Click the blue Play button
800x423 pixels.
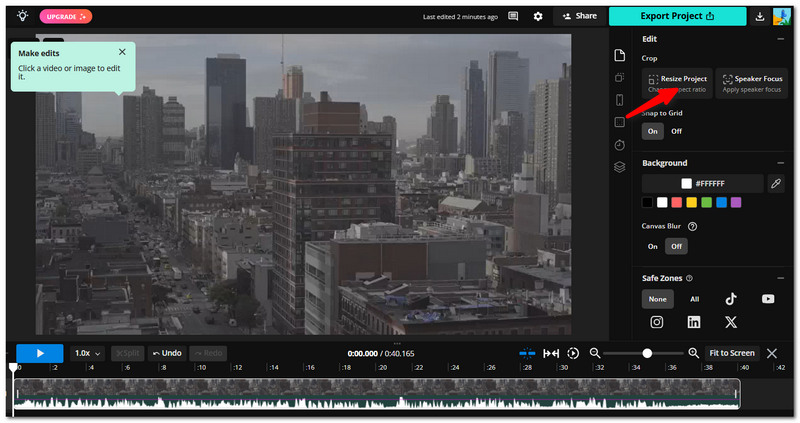coord(40,353)
